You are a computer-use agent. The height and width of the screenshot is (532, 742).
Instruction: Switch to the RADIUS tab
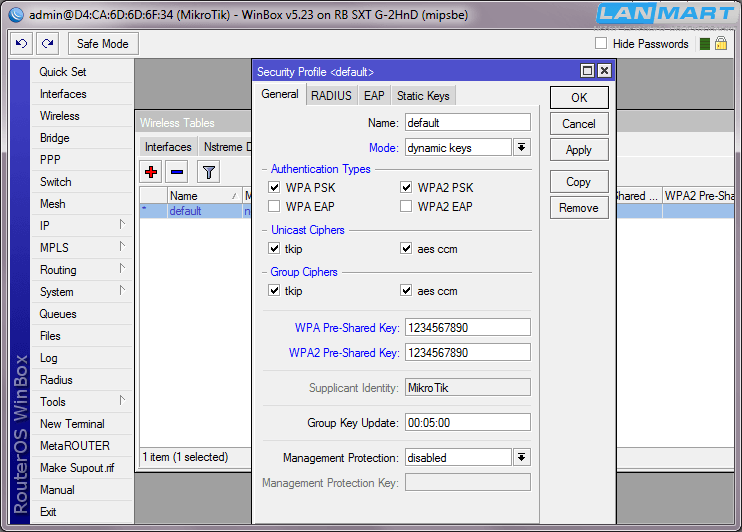[331, 96]
